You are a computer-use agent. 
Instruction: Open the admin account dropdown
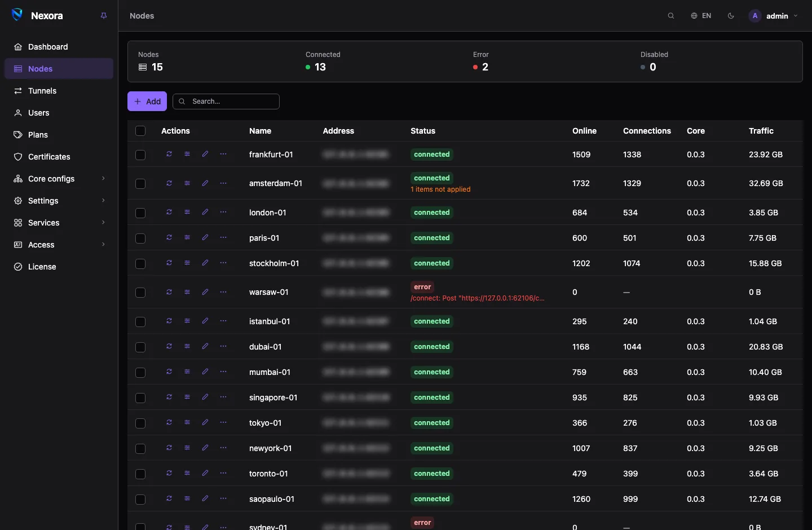pyautogui.click(x=773, y=16)
